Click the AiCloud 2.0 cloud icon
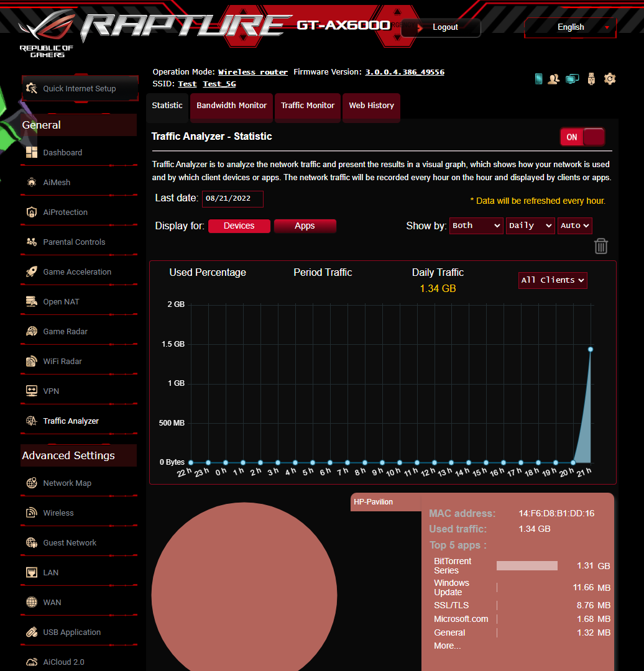This screenshot has height=671, width=644. [x=32, y=662]
